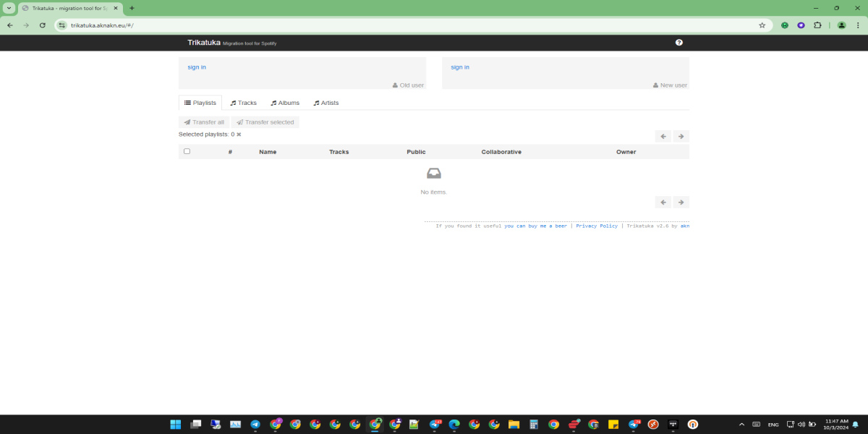This screenshot has height=434, width=868.
Task: Click the Public column header
Action: click(416, 152)
